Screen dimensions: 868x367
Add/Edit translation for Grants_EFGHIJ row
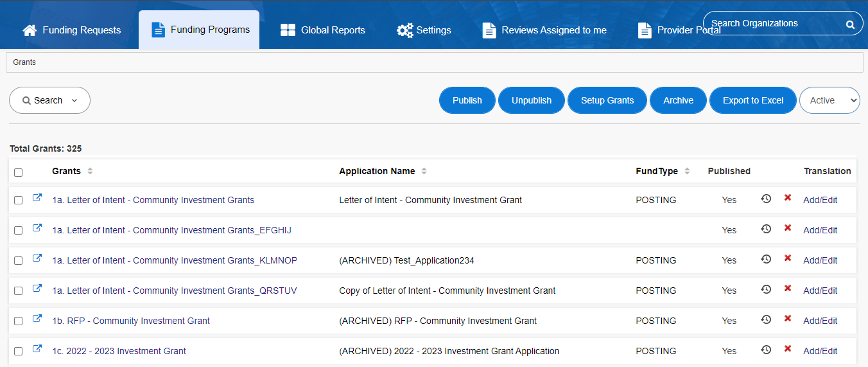click(x=820, y=230)
